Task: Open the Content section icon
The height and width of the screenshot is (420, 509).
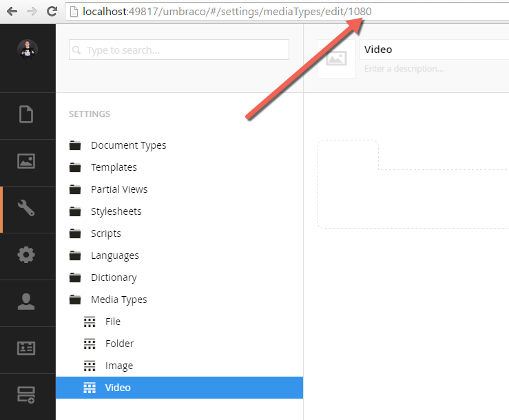Action: [26, 114]
